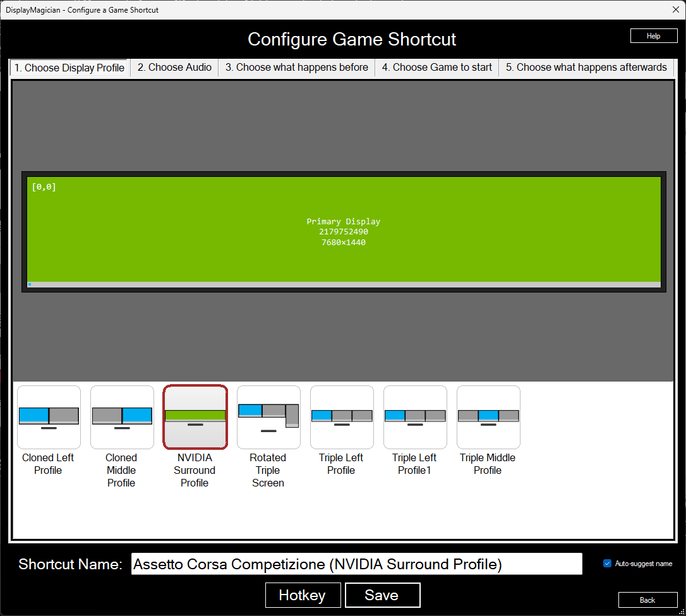Go back with the Back button
Viewport: 686px width, 616px height.
pyautogui.click(x=647, y=600)
